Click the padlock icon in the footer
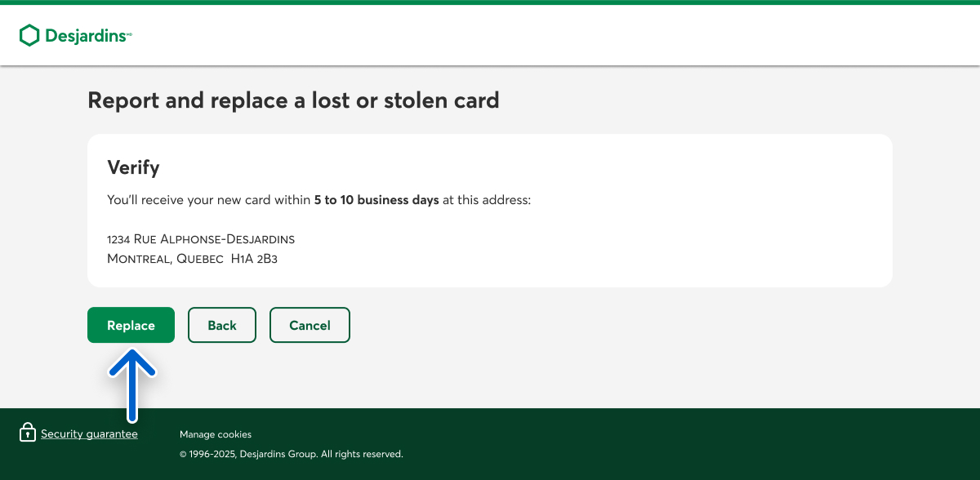980x480 pixels. [28, 432]
